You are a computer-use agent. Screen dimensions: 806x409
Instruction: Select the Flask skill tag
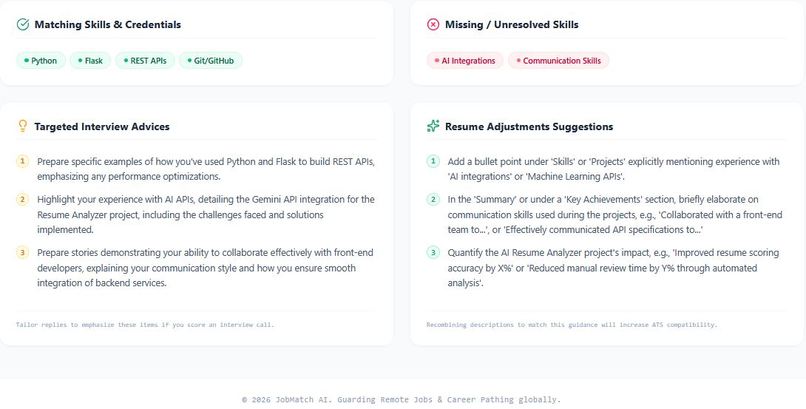90,61
